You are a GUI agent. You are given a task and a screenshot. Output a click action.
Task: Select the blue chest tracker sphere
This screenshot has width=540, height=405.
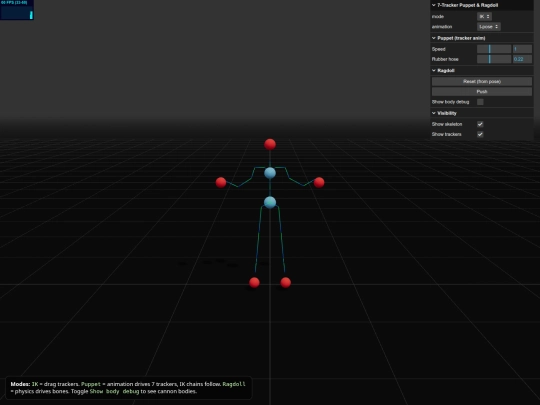(270, 173)
